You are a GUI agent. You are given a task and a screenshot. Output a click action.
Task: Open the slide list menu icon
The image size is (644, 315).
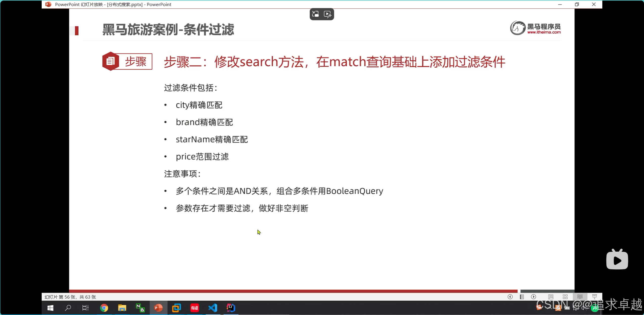coord(522,297)
